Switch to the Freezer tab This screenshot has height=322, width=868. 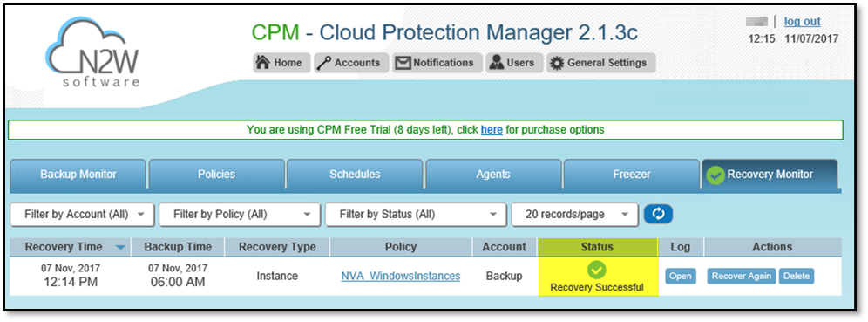click(632, 174)
